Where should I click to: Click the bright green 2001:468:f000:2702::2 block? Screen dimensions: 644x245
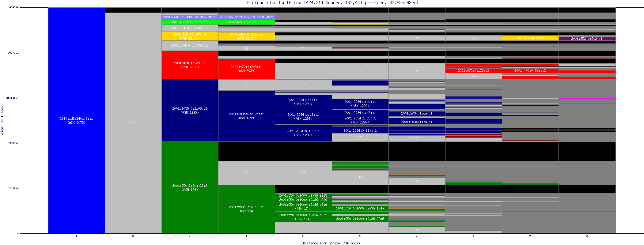(190, 22)
